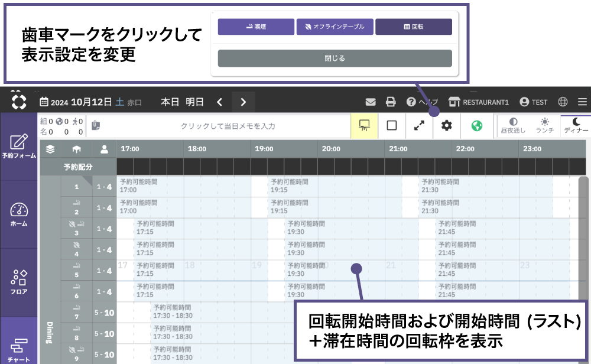Image resolution: width=591 pixels, height=364 pixels.
Task: Click the layers icon in chart header
Action: (x=50, y=149)
